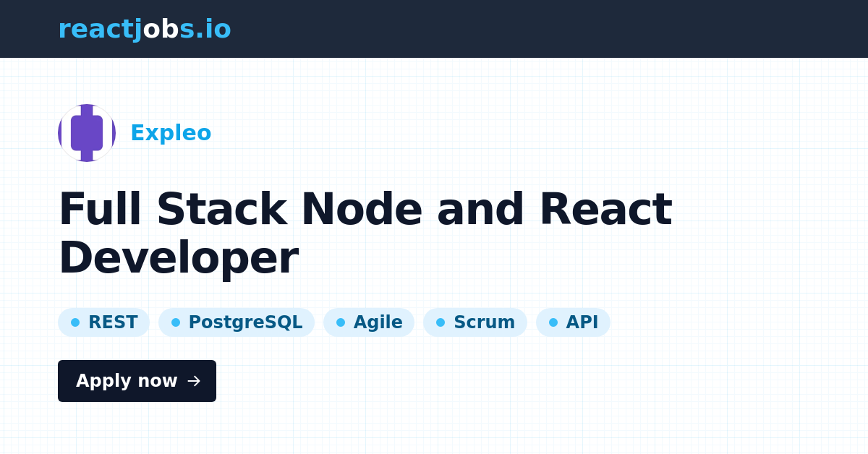The height and width of the screenshot is (454, 868).
Task: Click the bullet icon on the API pill
Action: coord(552,322)
